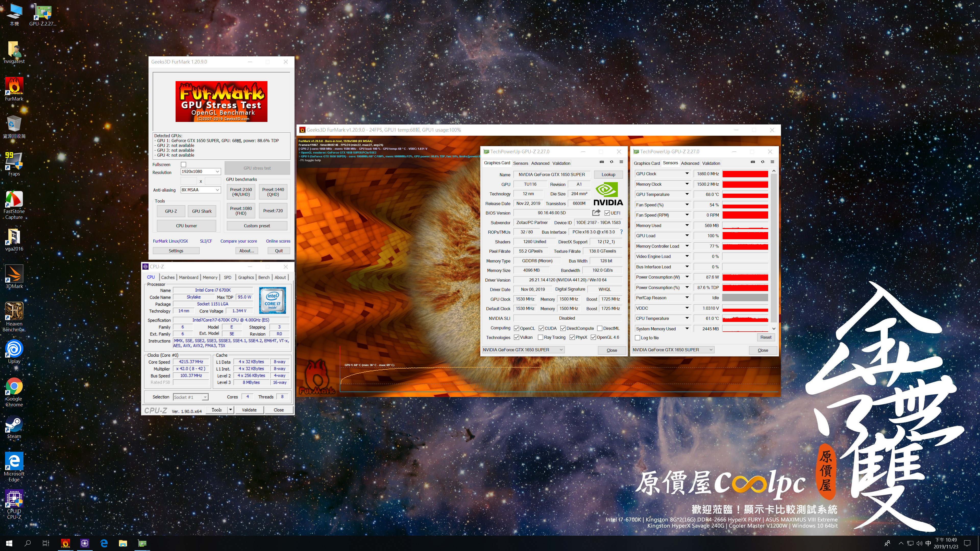Click the Memory Used sensor graph
This screenshot has width=980, height=551.
745,226
